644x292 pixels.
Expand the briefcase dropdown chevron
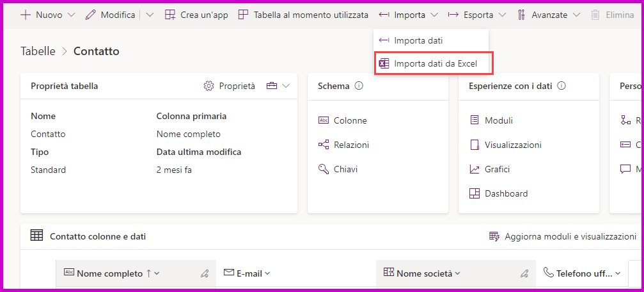287,86
